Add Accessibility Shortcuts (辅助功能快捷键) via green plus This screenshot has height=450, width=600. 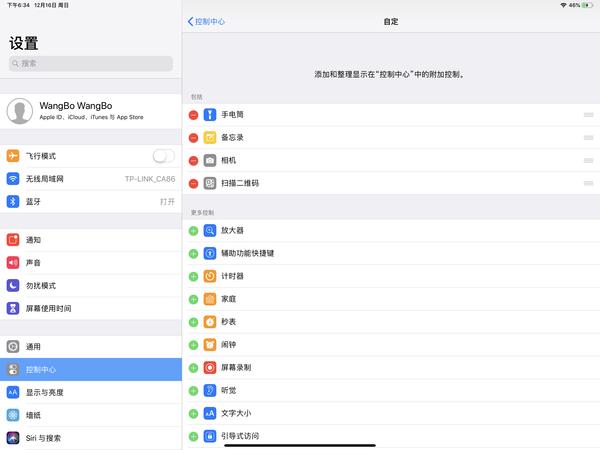coord(194,254)
